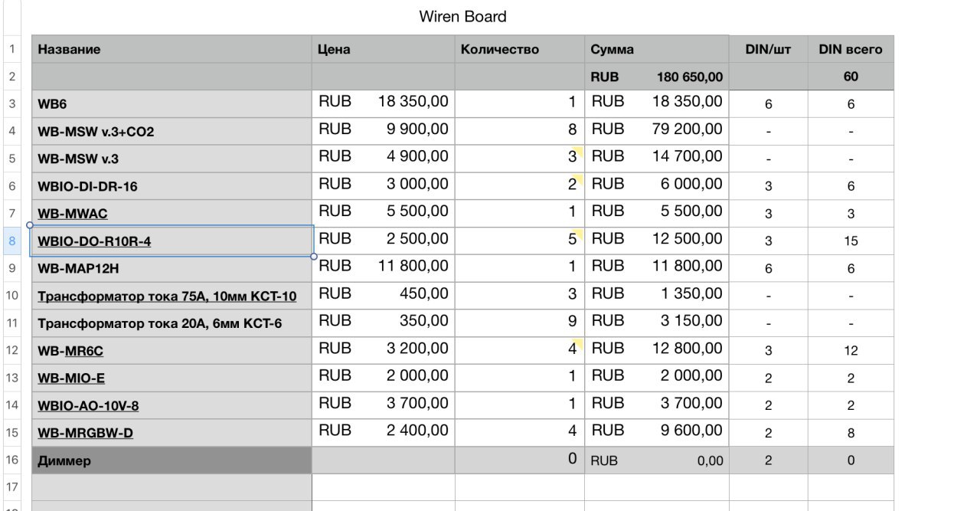Screen dimensions: 980x511
Task: Click the top-left selection handle of WBIO-DO-R10R-4
Action: pyautogui.click(x=30, y=225)
